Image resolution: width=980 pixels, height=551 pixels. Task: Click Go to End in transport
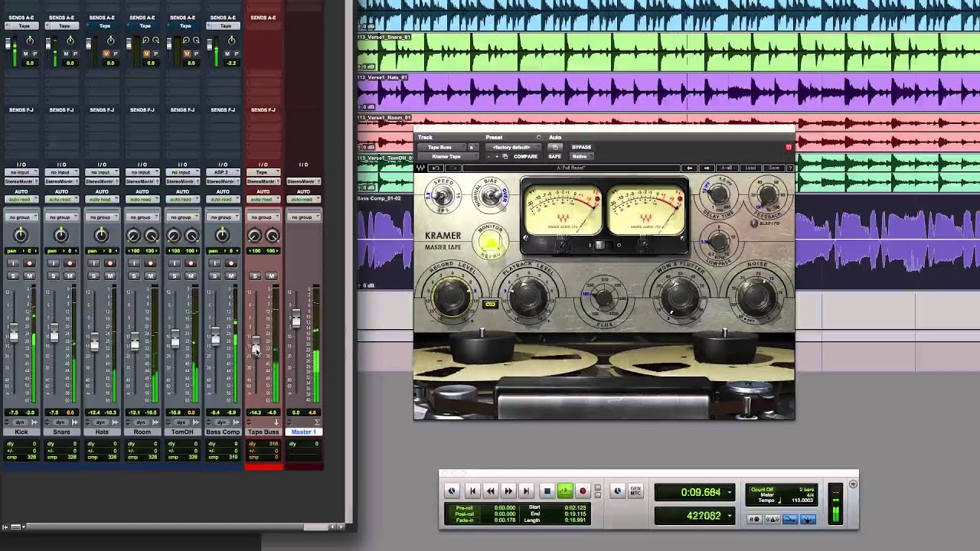[x=526, y=491]
